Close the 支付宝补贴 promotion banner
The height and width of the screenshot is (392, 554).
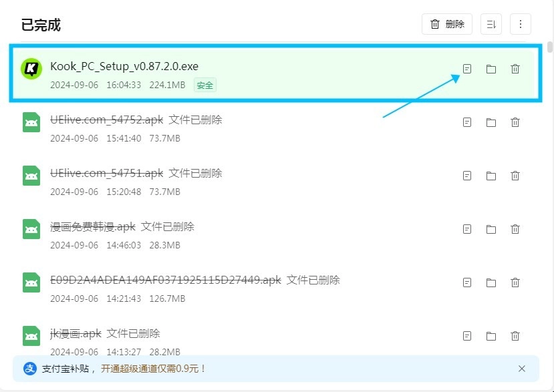pos(522,369)
